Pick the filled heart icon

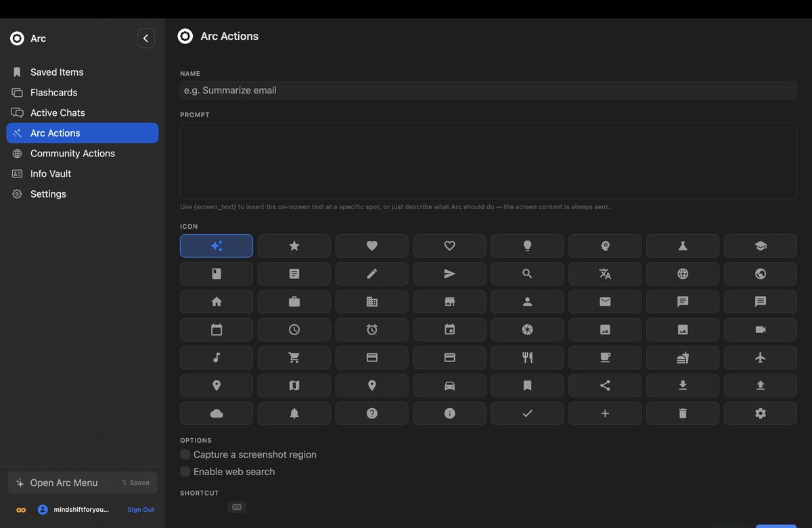click(372, 246)
